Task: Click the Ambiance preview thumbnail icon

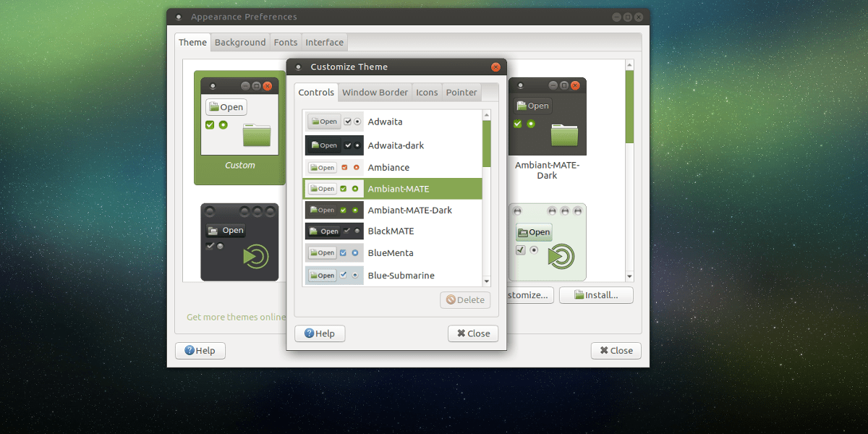Action: pos(334,167)
